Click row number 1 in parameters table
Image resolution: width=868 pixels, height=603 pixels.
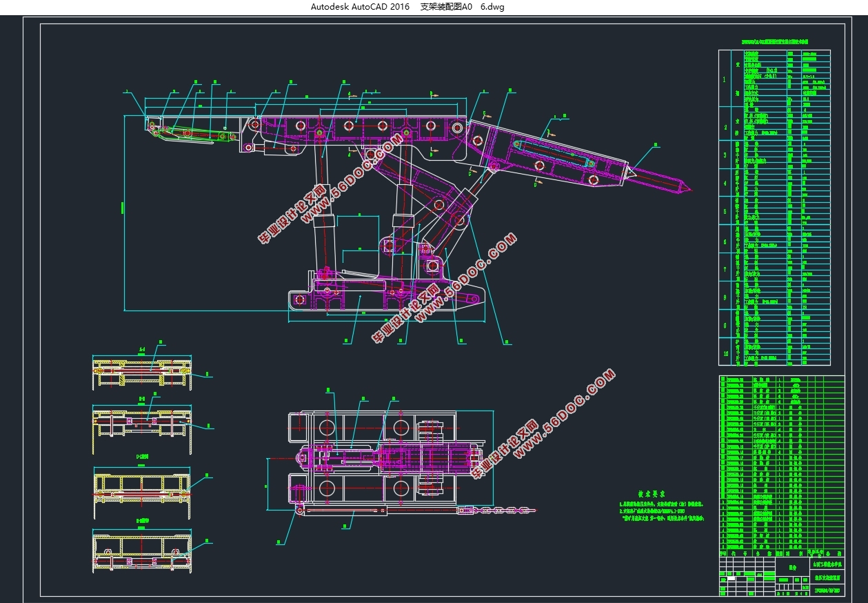tap(724, 79)
